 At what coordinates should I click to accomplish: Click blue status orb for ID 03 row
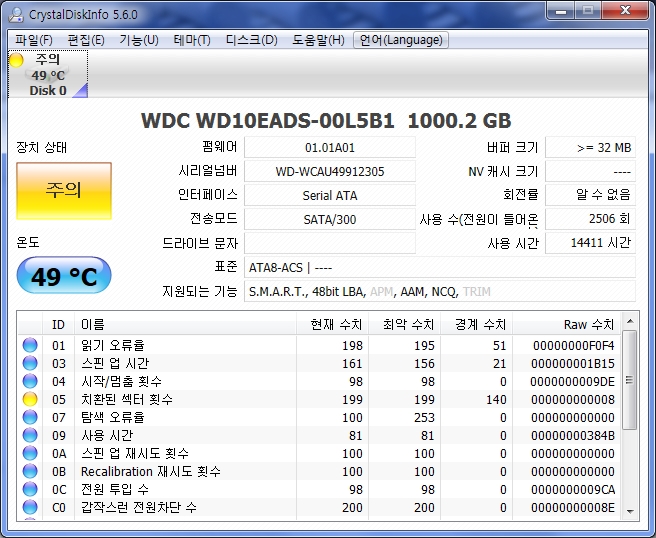[30, 363]
